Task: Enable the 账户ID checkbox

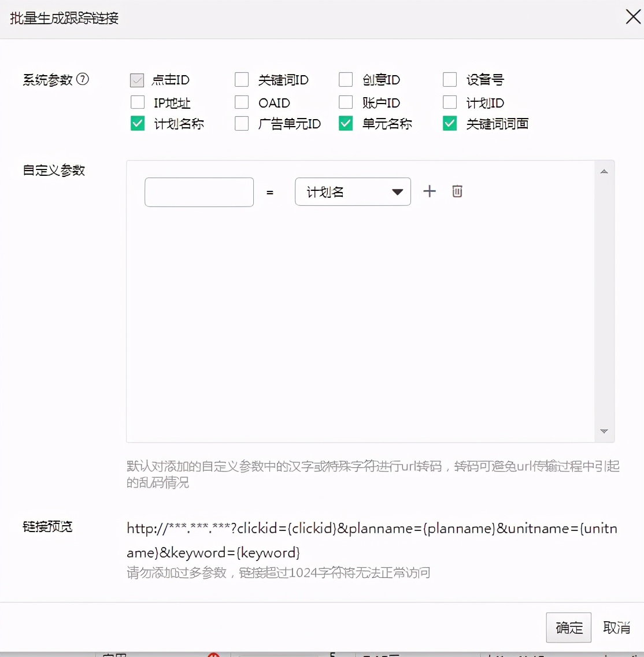Action: (x=345, y=102)
